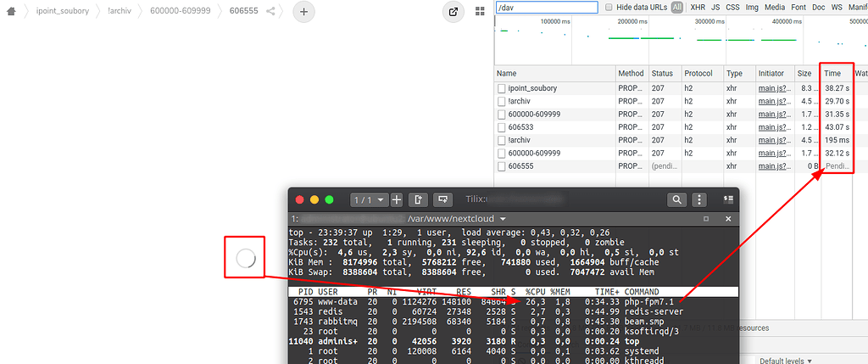The width and height of the screenshot is (868, 364).
Task: Open ipoint_soubory in the breadcrumb
Action: [x=63, y=10]
